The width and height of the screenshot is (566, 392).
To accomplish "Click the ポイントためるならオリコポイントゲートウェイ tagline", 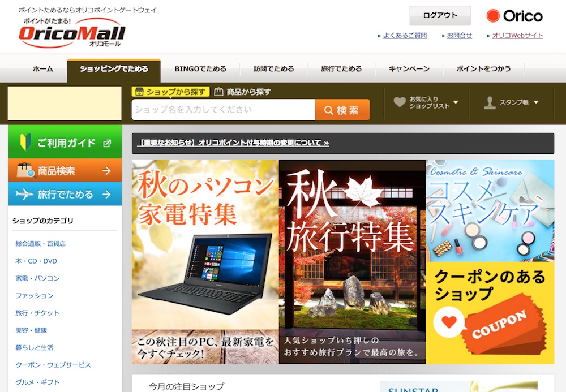I will [x=87, y=10].
